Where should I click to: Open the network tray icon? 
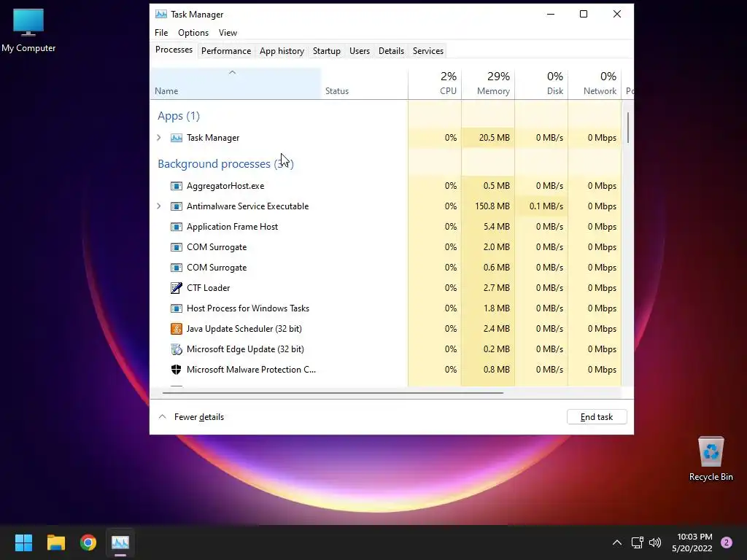pyautogui.click(x=637, y=542)
